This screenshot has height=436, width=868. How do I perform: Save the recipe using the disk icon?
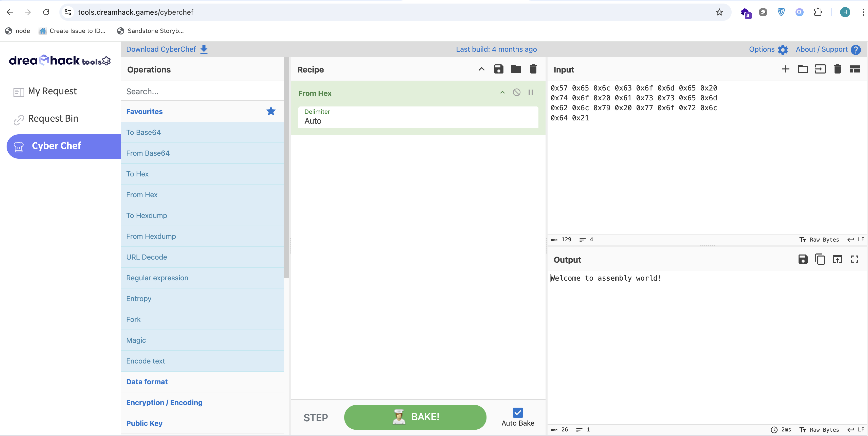tap(498, 69)
